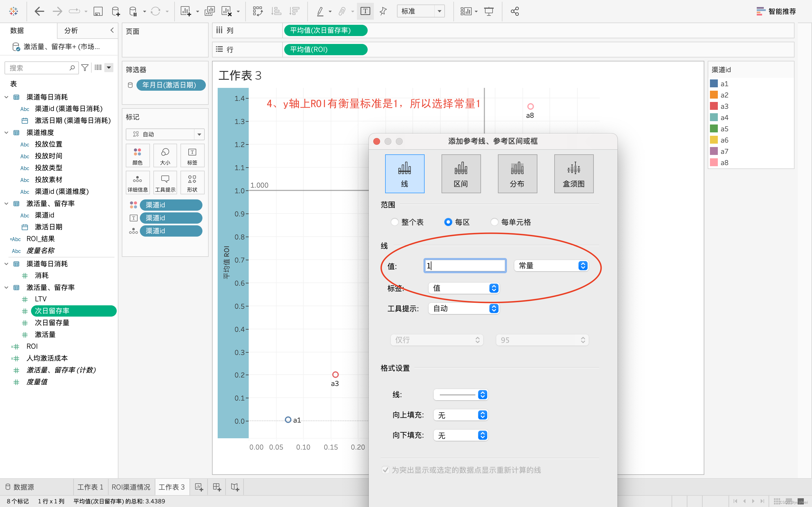Open the 常量 value type dropdown

tap(551, 266)
